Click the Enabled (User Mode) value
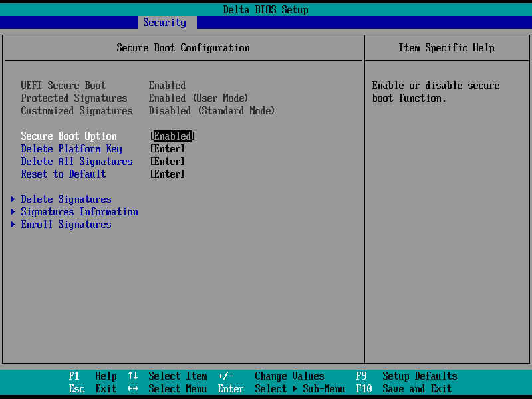The width and height of the screenshot is (532, 399). pos(198,98)
